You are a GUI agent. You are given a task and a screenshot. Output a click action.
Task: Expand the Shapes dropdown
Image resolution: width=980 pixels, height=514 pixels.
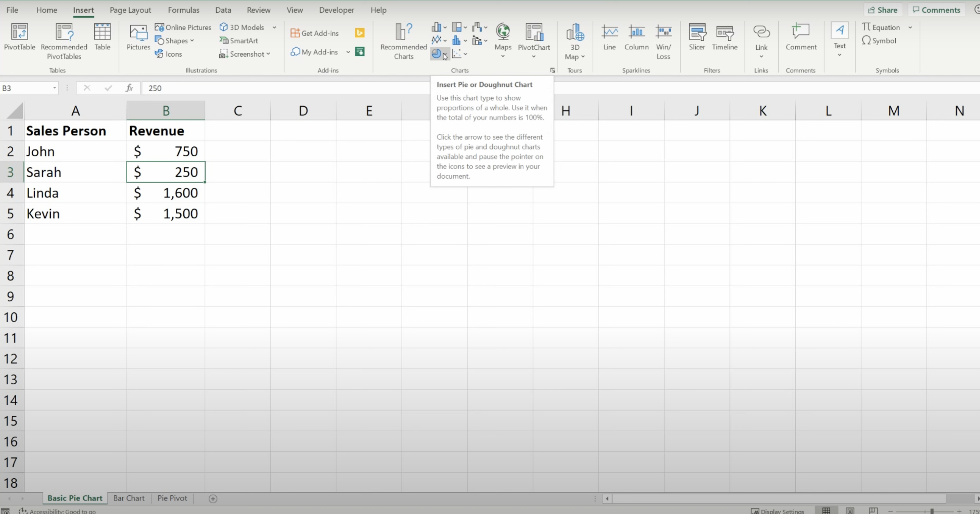coord(192,41)
